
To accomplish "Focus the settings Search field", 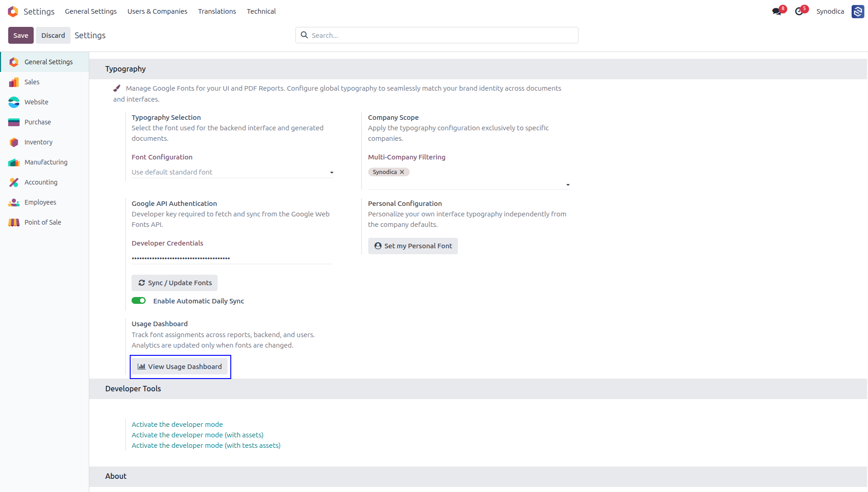I will (x=437, y=35).
